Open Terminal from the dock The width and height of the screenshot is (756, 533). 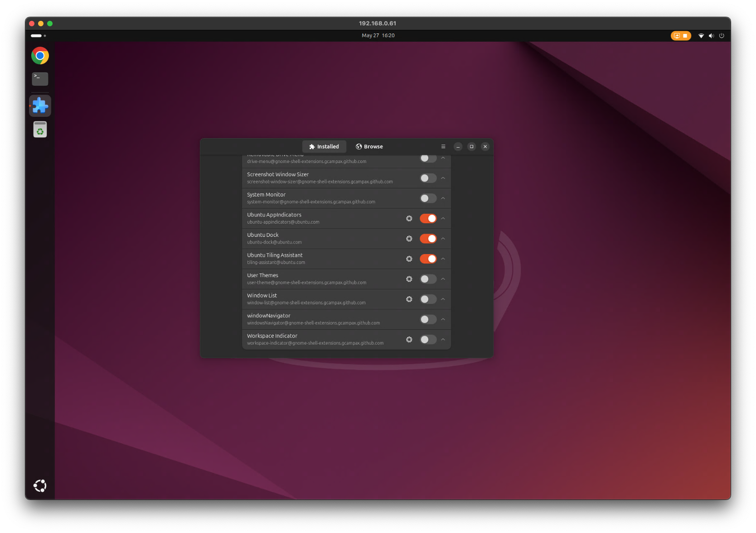40,79
